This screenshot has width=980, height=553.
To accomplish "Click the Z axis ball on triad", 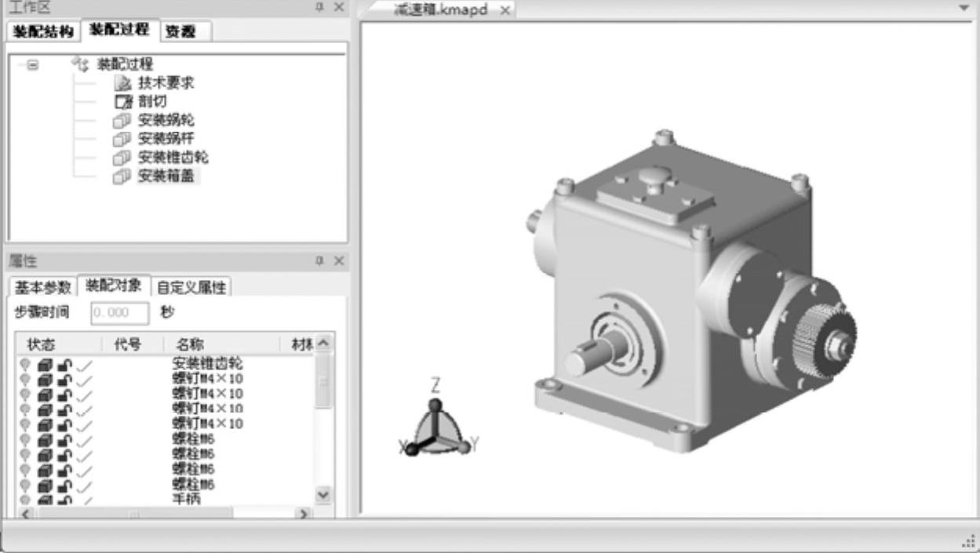I will pos(436,405).
